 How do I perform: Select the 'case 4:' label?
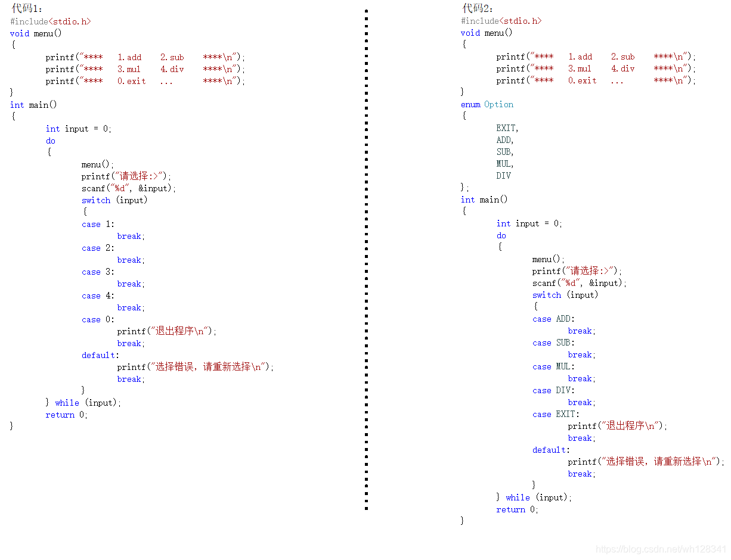[98, 295]
